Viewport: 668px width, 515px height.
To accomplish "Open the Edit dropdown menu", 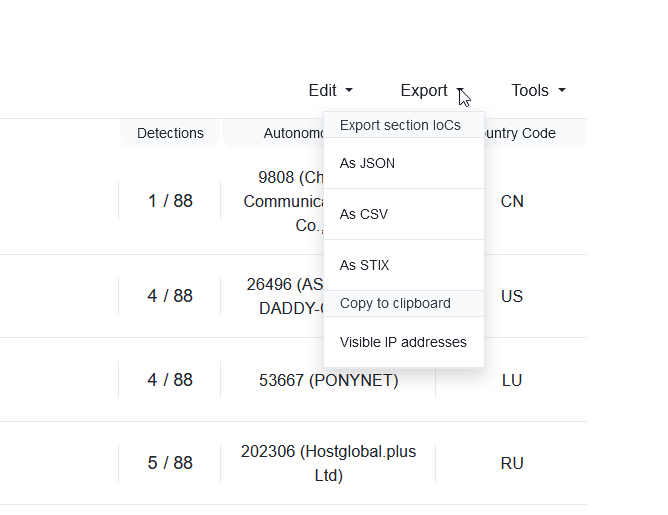I will (x=331, y=90).
